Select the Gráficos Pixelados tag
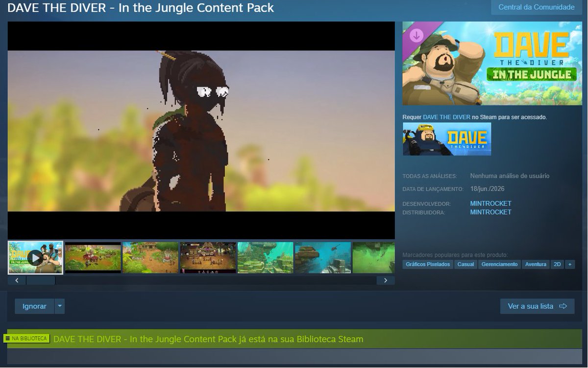The image size is (588, 368). pyautogui.click(x=428, y=264)
